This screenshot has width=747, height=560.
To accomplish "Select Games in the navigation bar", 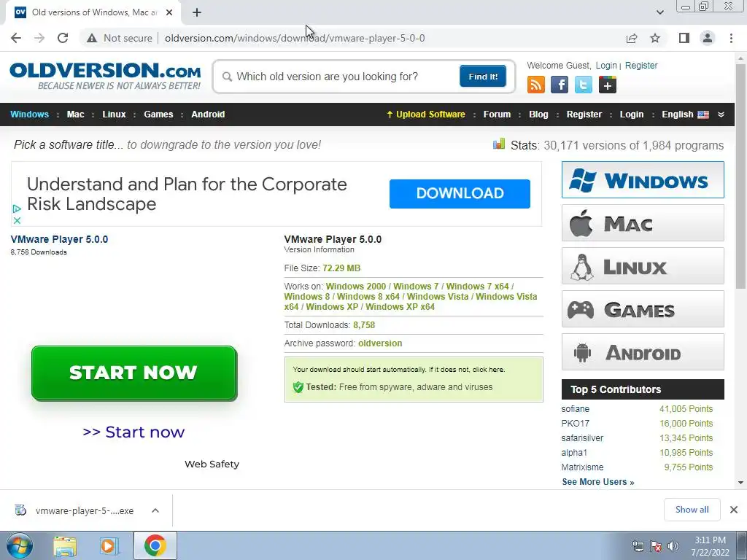I will pyautogui.click(x=158, y=114).
